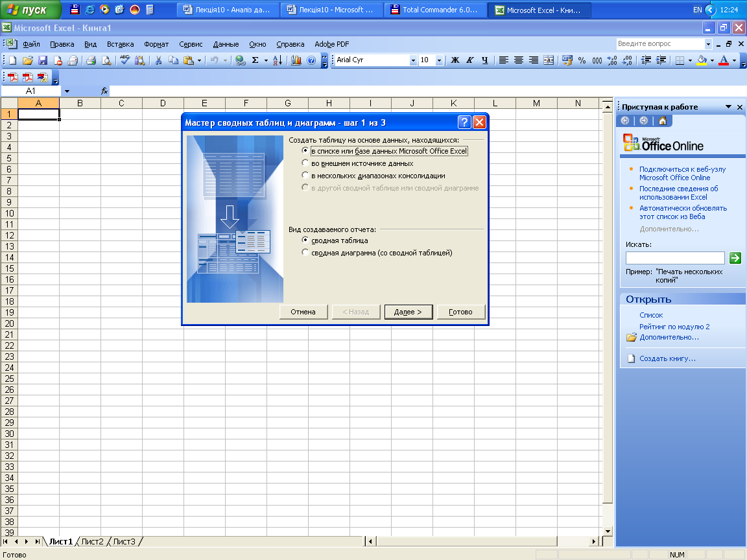This screenshot has height=560, width=747.
Task: Apply currency number format icon
Action: pos(567,60)
